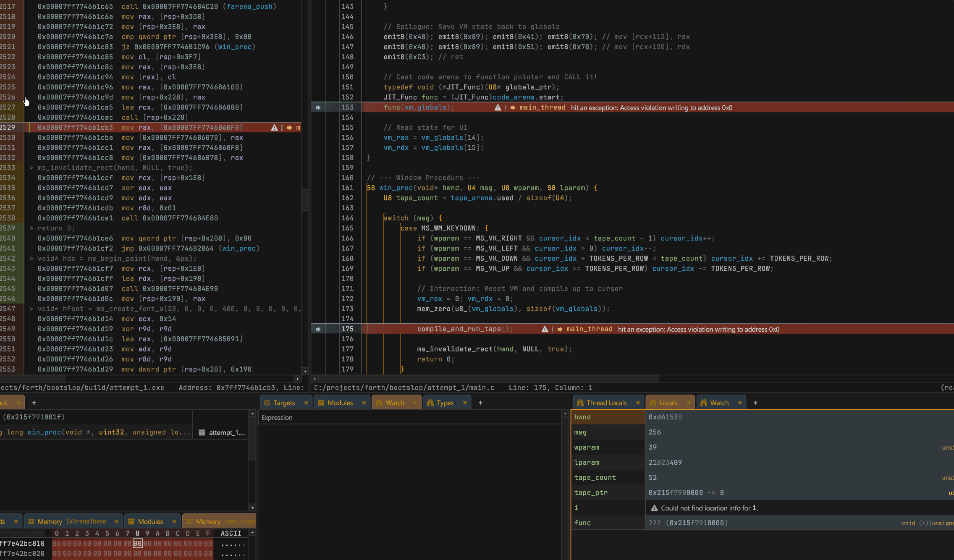Image resolution: width=954 pixels, height=560 pixels.
Task: Click the instruction pointer arrow on line 153
Action: click(318, 107)
